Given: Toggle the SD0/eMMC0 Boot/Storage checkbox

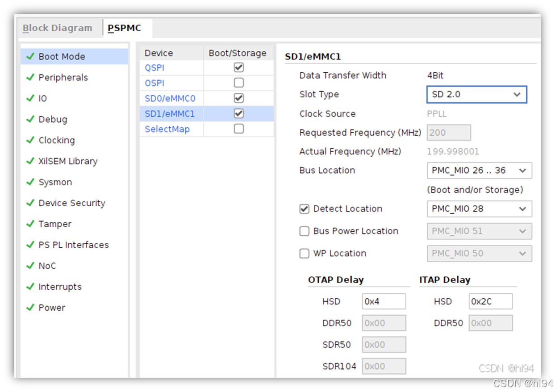Looking at the screenshot, I should pyautogui.click(x=239, y=98).
